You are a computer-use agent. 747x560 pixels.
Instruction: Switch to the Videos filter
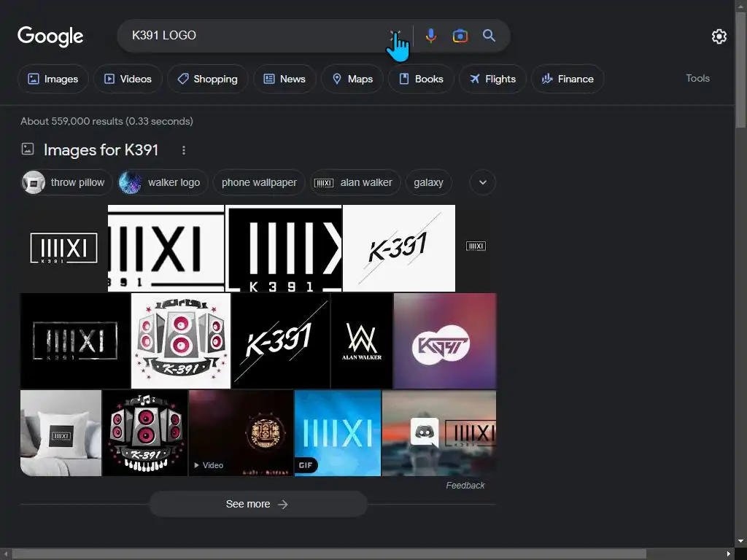click(128, 79)
